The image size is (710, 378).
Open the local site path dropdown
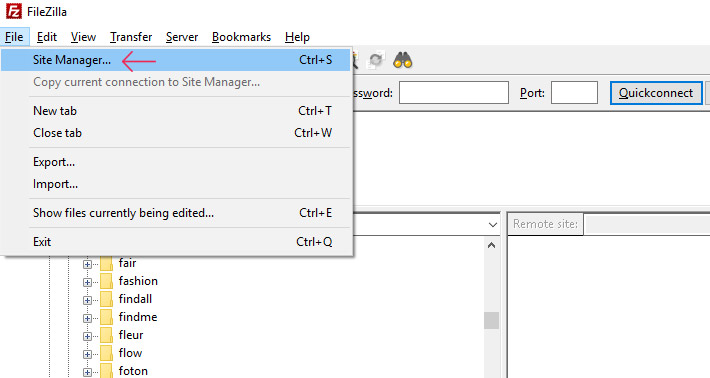(493, 225)
